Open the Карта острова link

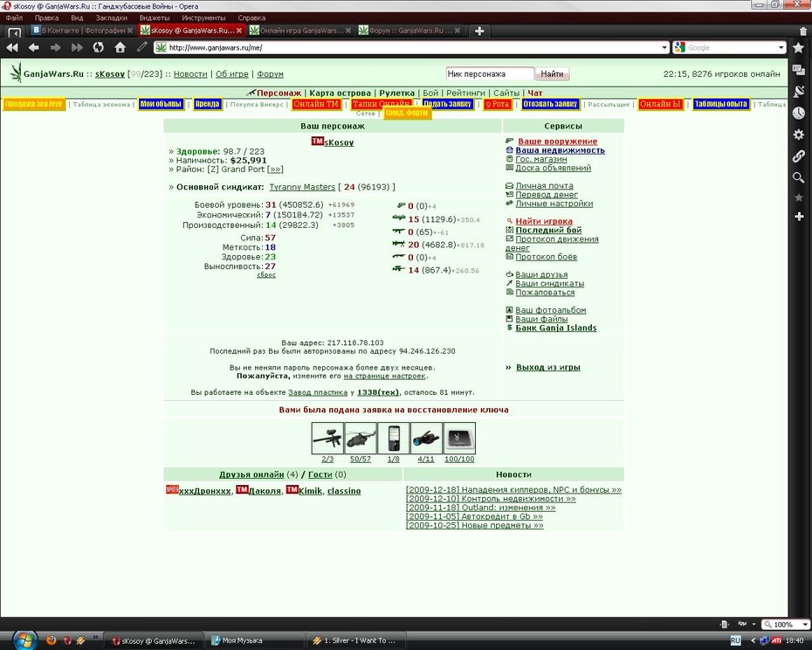coord(341,93)
